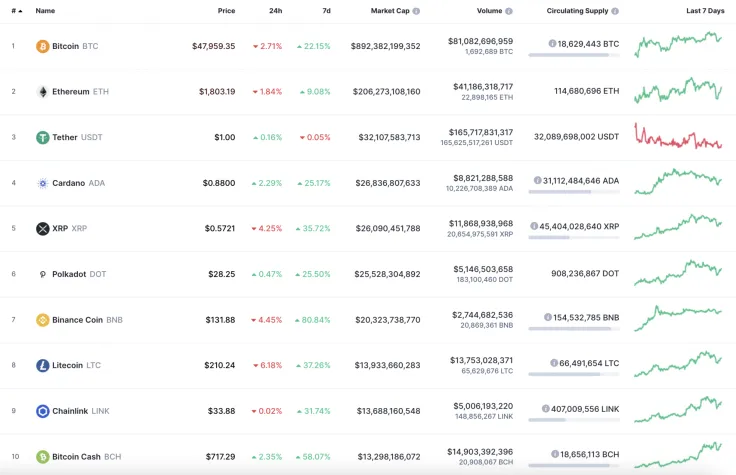Open the Circulating Supply header info icon

click(x=615, y=11)
